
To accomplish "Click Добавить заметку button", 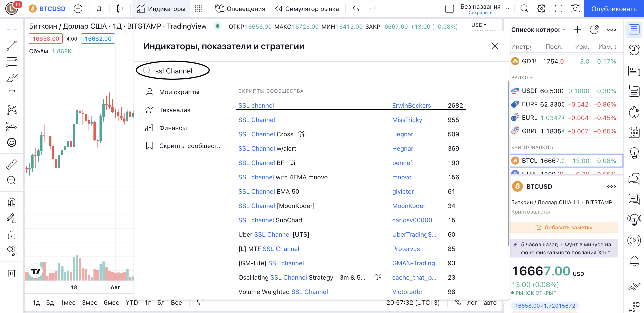I will click(x=564, y=227).
